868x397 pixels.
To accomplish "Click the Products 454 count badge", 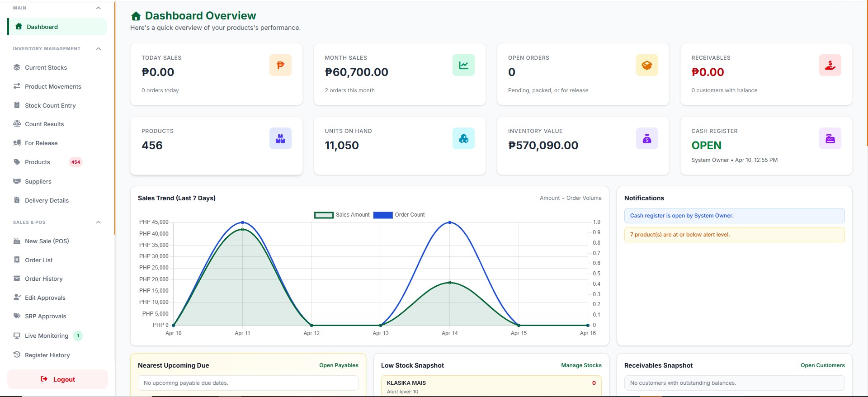I will 75,162.
